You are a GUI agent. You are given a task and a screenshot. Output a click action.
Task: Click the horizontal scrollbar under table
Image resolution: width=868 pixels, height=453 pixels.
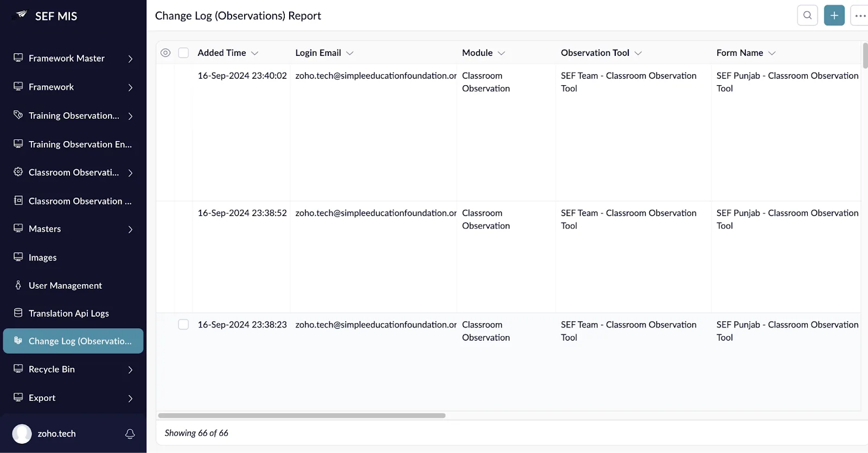[x=302, y=416]
